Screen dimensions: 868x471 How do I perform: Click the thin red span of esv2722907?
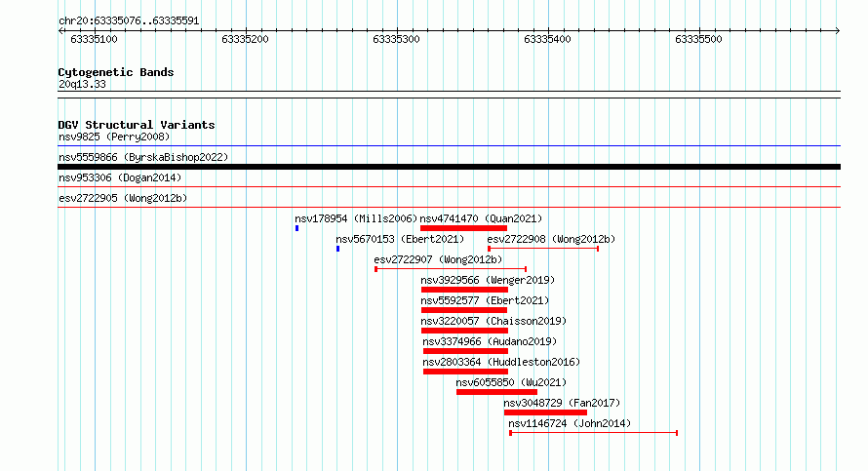[x=451, y=269]
